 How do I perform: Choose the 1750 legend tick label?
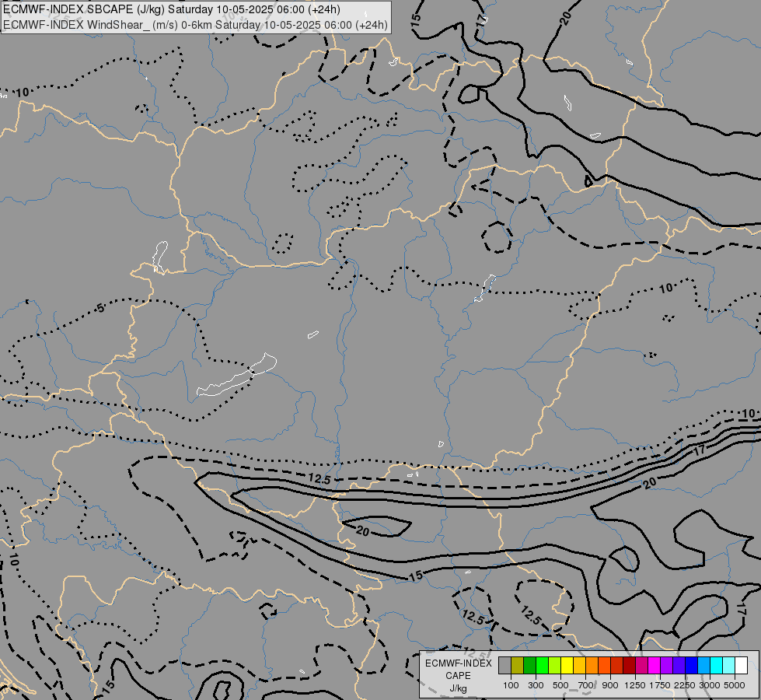coord(660,685)
